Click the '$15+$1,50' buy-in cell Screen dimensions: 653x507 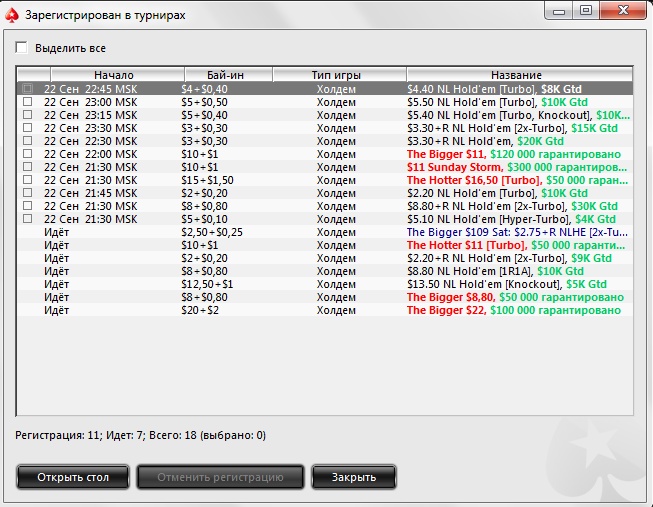tap(207, 180)
